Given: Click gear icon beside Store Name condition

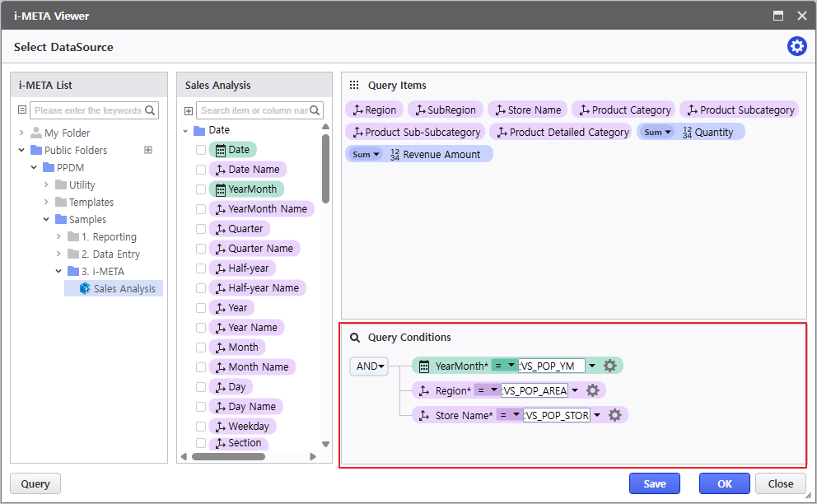Looking at the screenshot, I should point(614,415).
